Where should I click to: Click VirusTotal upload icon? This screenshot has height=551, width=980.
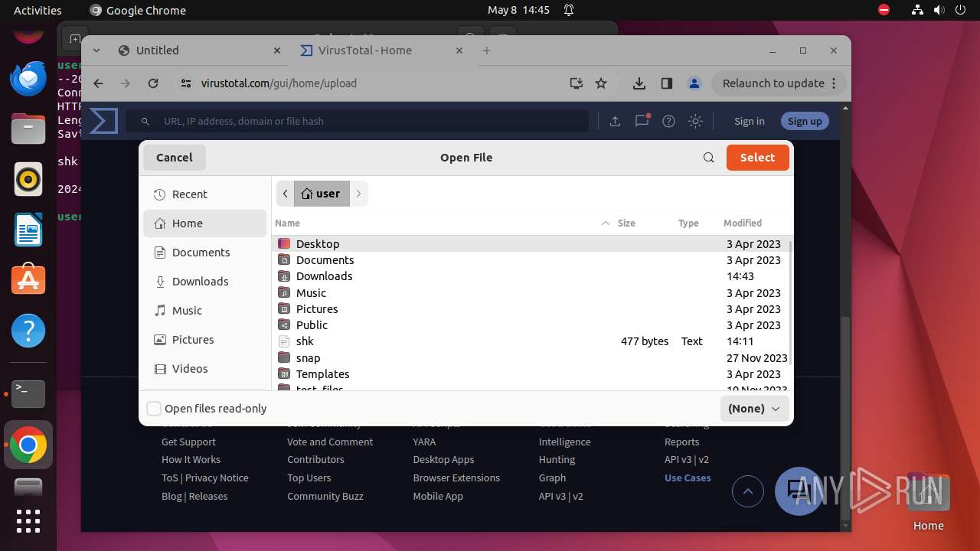tap(615, 121)
